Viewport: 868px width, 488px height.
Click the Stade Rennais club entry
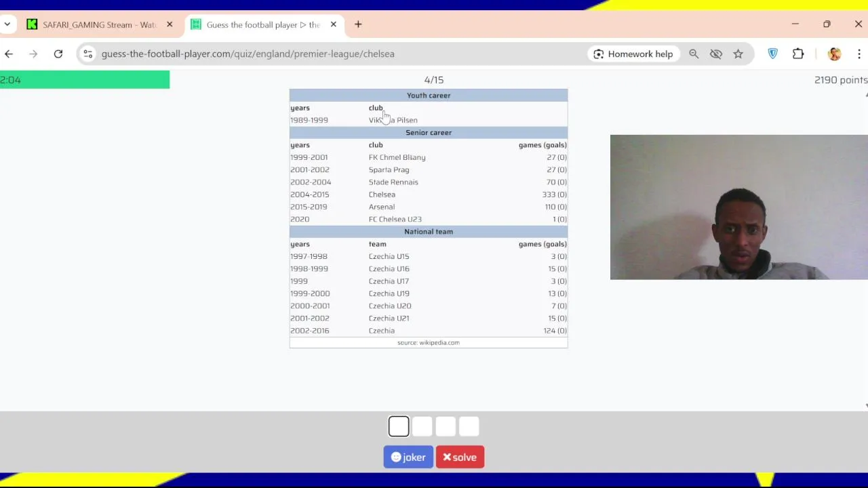[x=393, y=182]
